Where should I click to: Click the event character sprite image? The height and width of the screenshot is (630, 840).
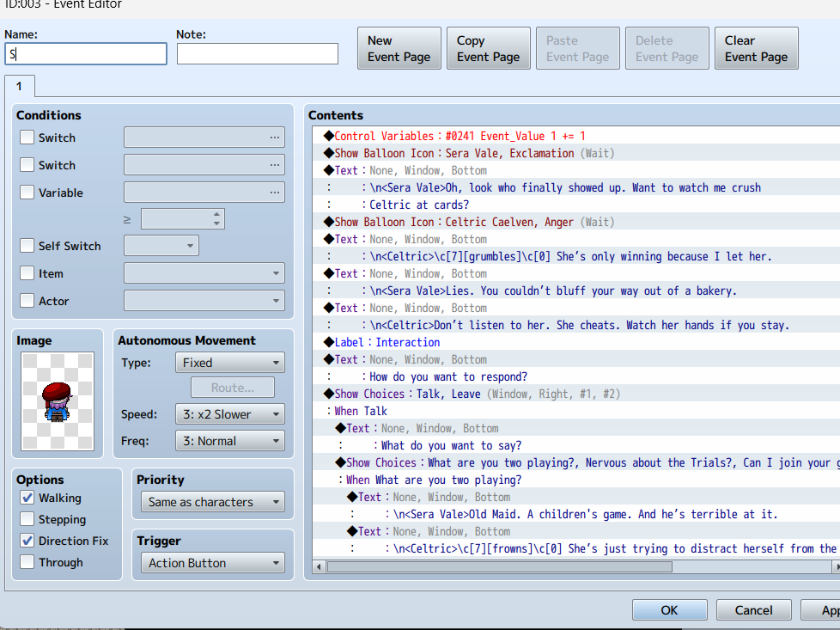(58, 402)
